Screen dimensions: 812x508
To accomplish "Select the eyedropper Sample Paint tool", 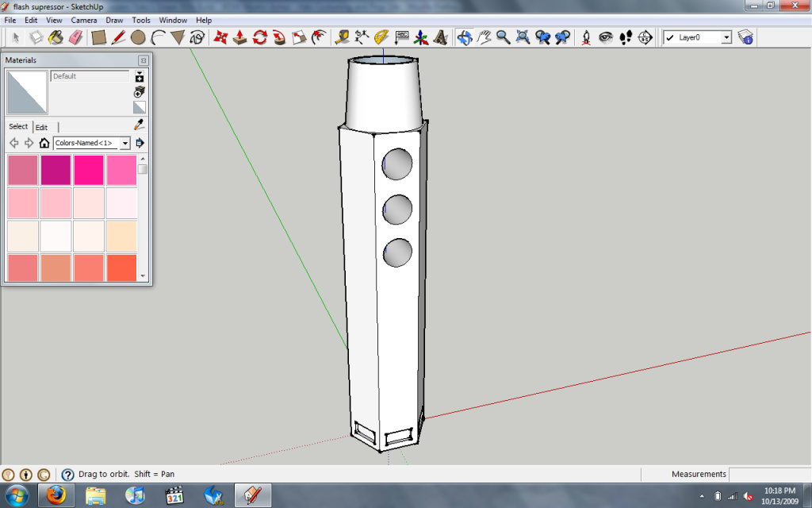I will [x=140, y=125].
